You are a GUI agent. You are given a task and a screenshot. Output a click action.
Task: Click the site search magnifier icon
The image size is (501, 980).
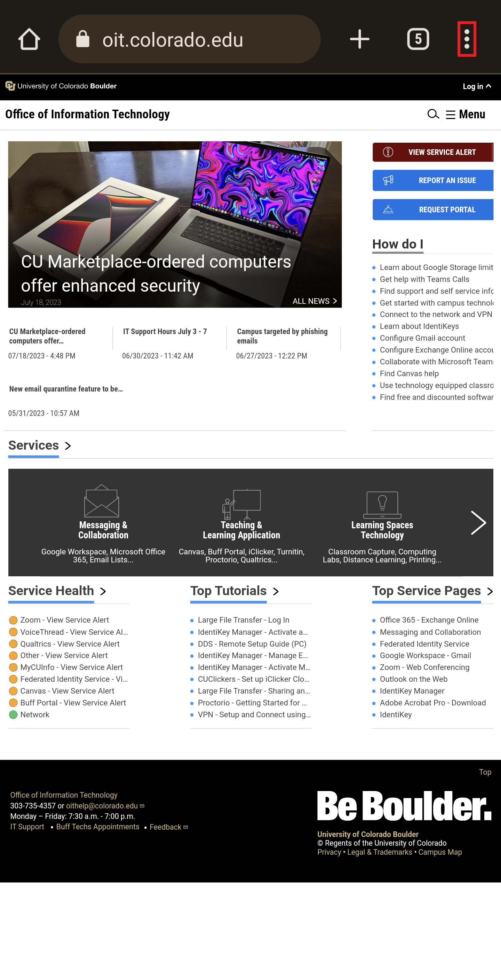(x=433, y=114)
